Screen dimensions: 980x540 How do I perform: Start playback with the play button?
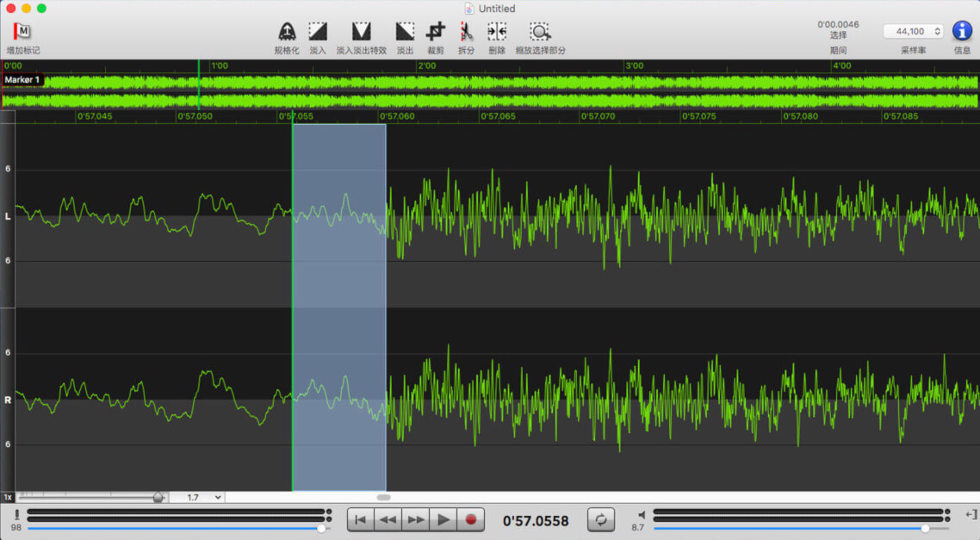443,520
